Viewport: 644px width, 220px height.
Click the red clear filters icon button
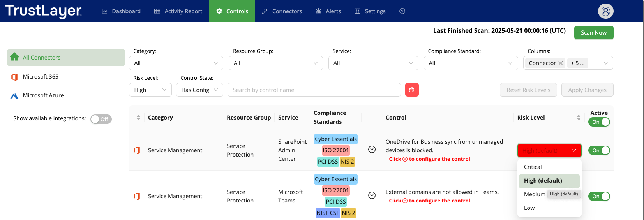click(x=412, y=90)
